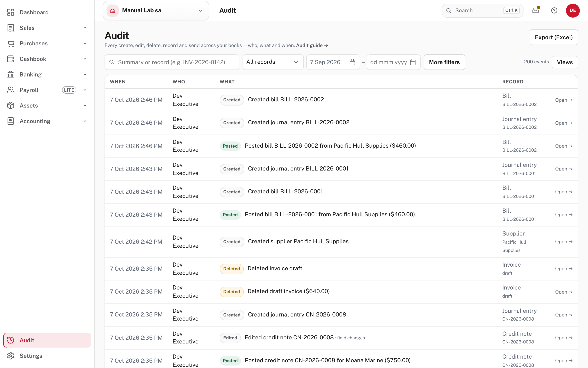Open the Manual Lab sa company switcher

[x=156, y=10]
